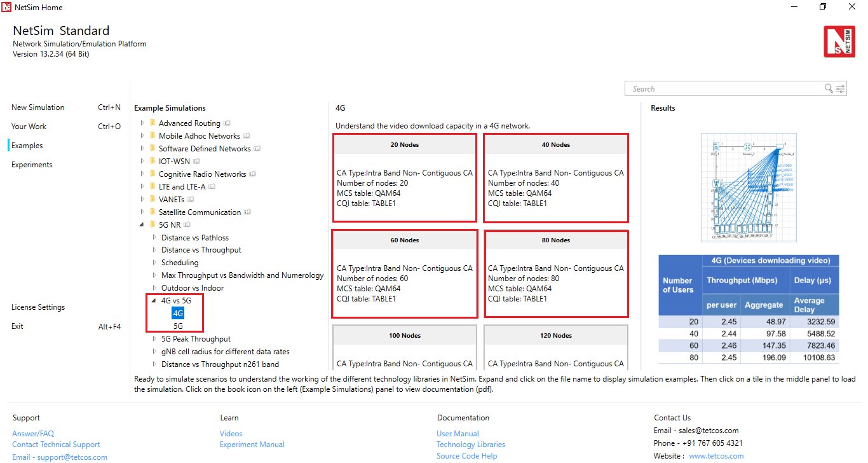Click the Advanced Routing folder icon
This screenshot has width=868, height=463.
(x=153, y=123)
